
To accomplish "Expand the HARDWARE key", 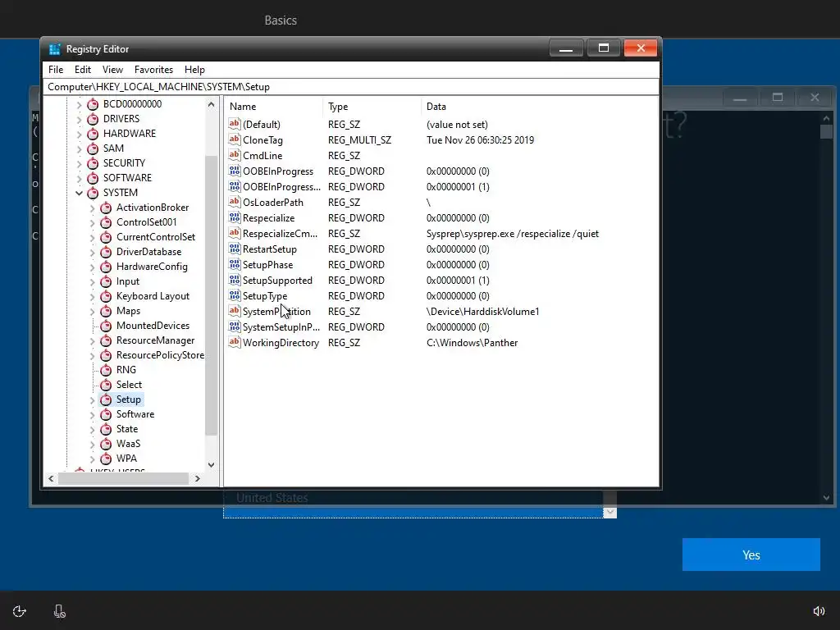I will point(80,134).
